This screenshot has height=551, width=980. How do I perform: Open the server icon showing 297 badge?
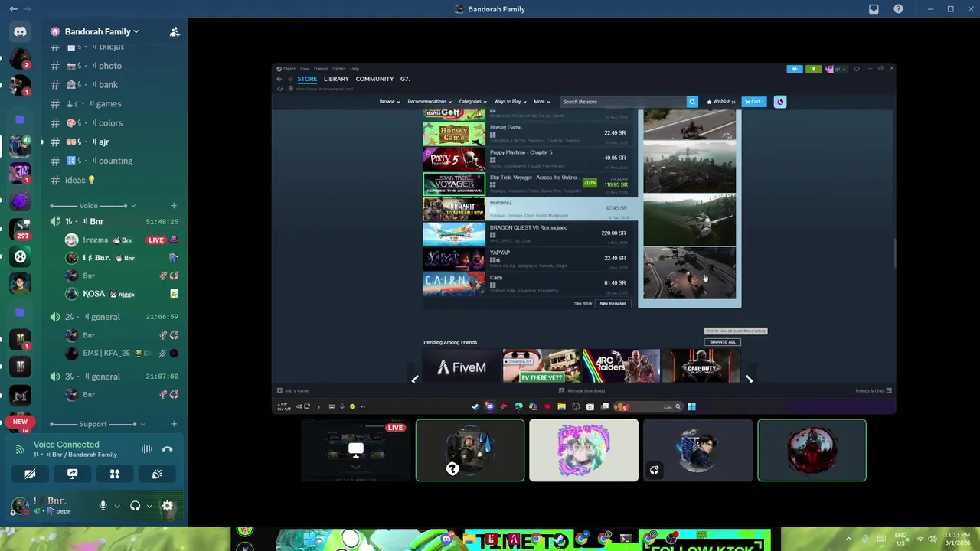(x=20, y=230)
